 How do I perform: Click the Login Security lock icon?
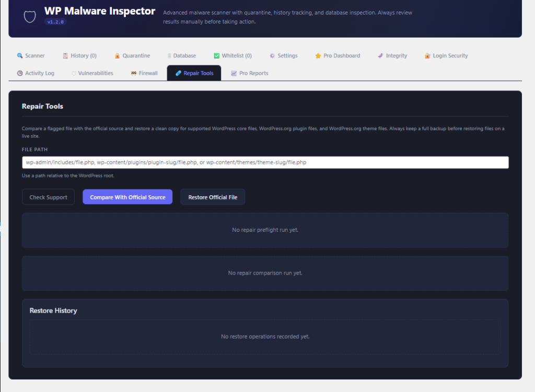click(x=428, y=55)
